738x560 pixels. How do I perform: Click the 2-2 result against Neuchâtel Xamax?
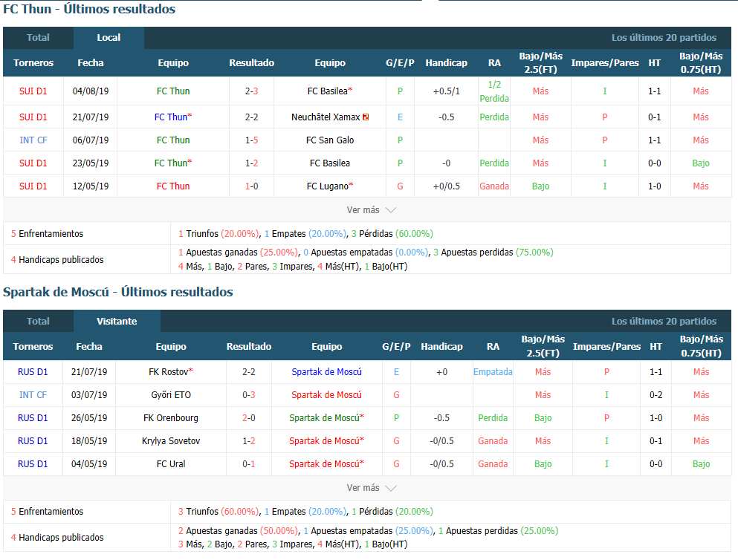coord(251,117)
